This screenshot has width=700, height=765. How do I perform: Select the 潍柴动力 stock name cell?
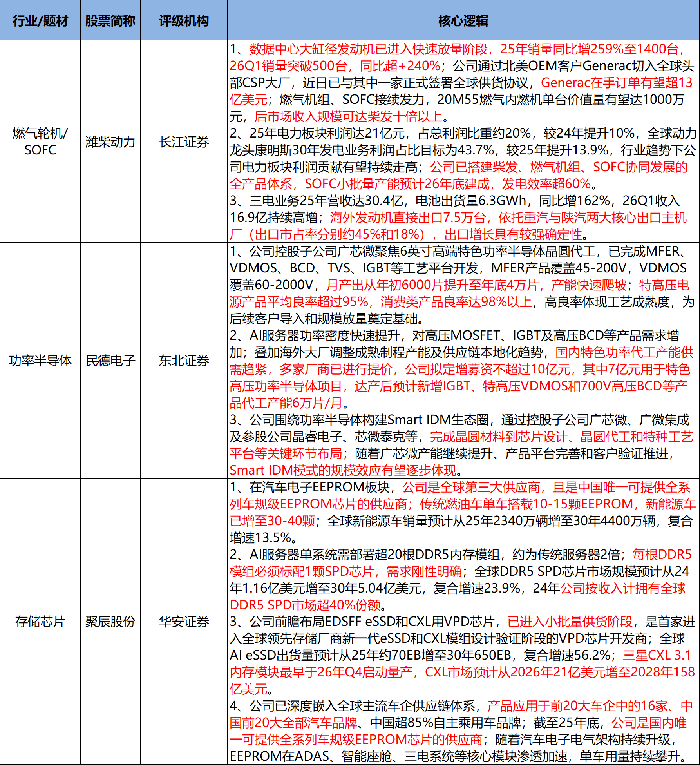point(110,141)
